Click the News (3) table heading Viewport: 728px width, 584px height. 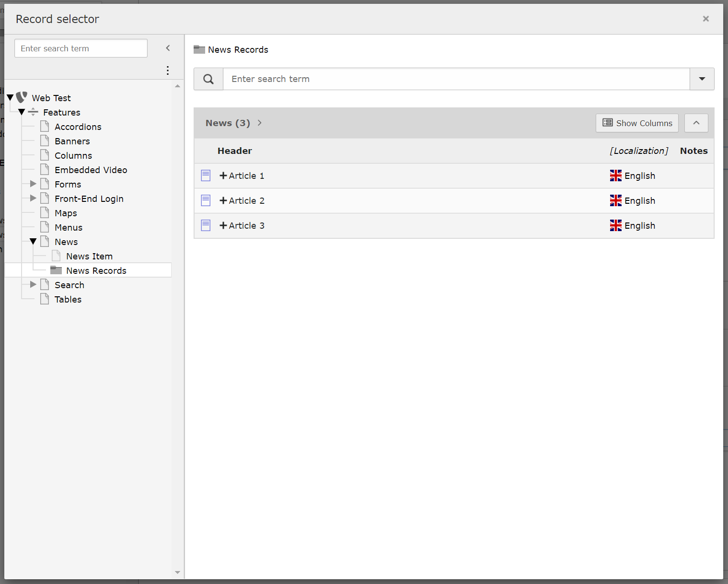pos(228,123)
